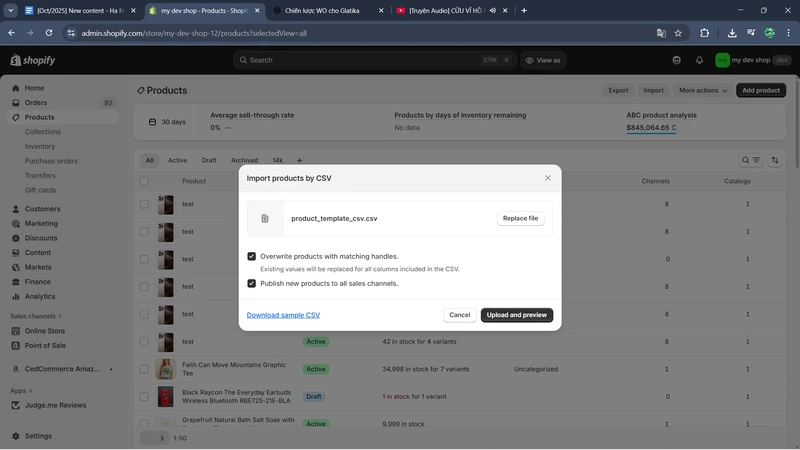The width and height of the screenshot is (800, 450).
Task: Open the Marketing section
Action: point(41,223)
